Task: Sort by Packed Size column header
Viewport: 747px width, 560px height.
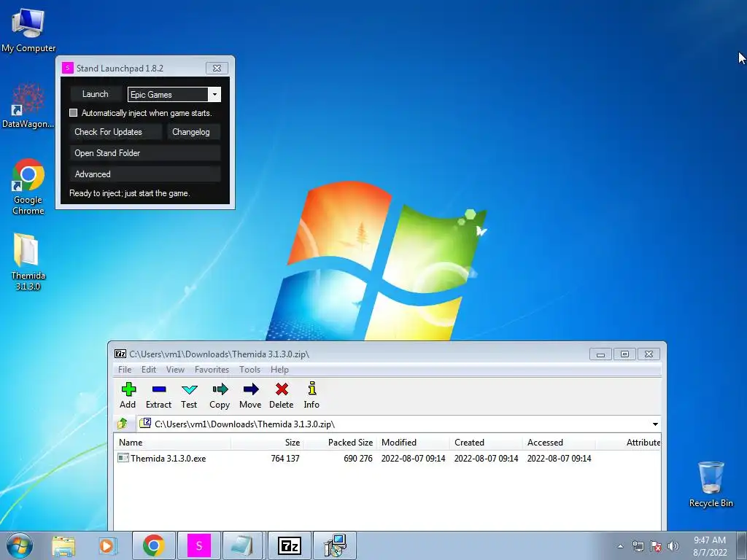Action: click(x=340, y=443)
